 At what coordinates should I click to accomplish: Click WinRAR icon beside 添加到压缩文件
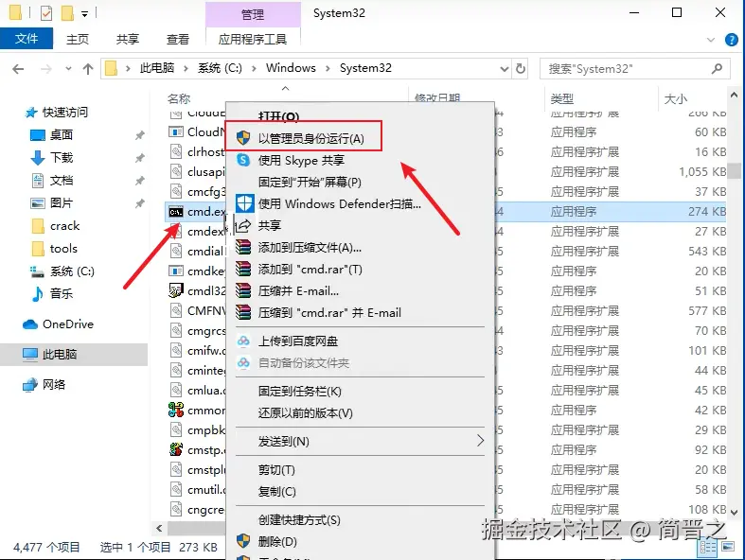243,248
